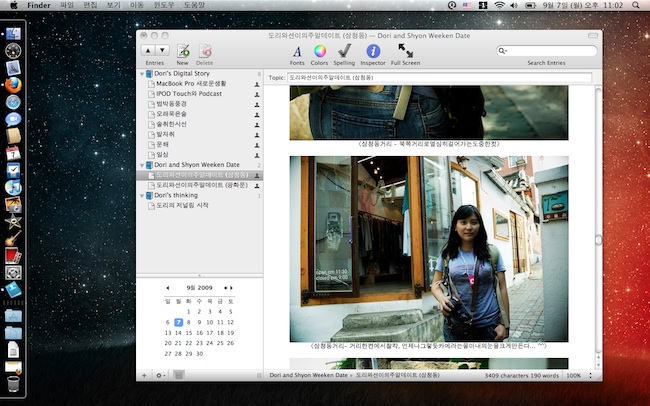Screen dimensions: 650x406
Task: Add a journal with the plus button
Action: click(x=144, y=375)
